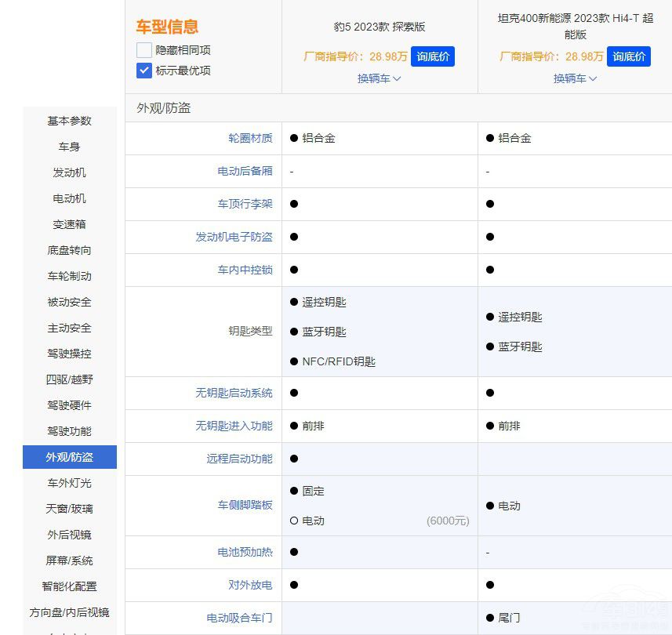Click 询底价 button beside 豹5's price
Image resolution: width=672 pixels, height=635 pixels.
click(432, 56)
